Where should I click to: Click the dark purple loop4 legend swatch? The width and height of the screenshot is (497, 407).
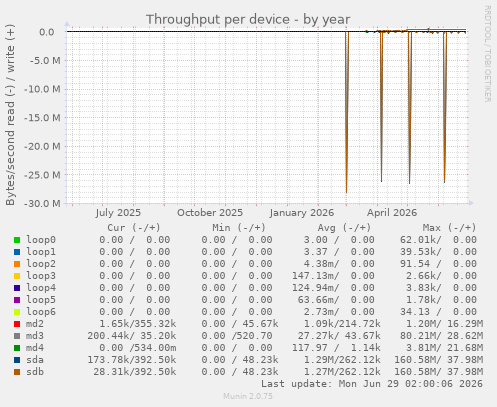coord(17,288)
